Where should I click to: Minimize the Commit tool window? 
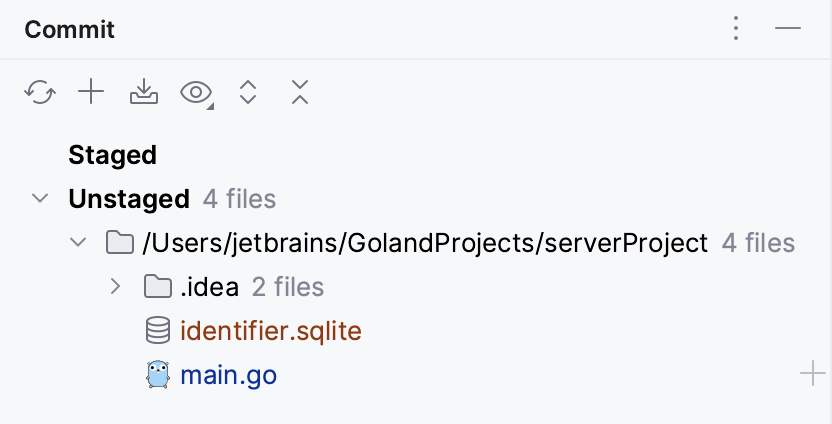(x=788, y=29)
